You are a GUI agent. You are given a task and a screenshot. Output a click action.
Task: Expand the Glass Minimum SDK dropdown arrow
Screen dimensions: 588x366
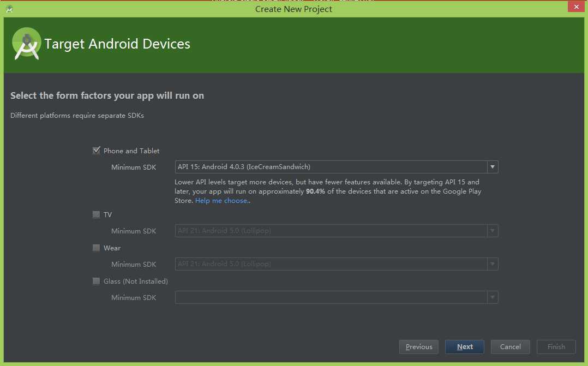[x=493, y=297]
